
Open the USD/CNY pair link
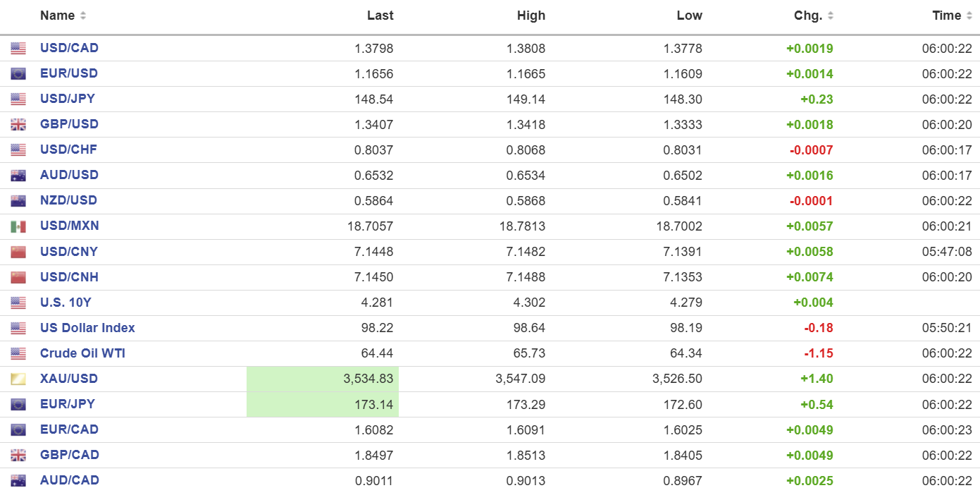point(69,252)
